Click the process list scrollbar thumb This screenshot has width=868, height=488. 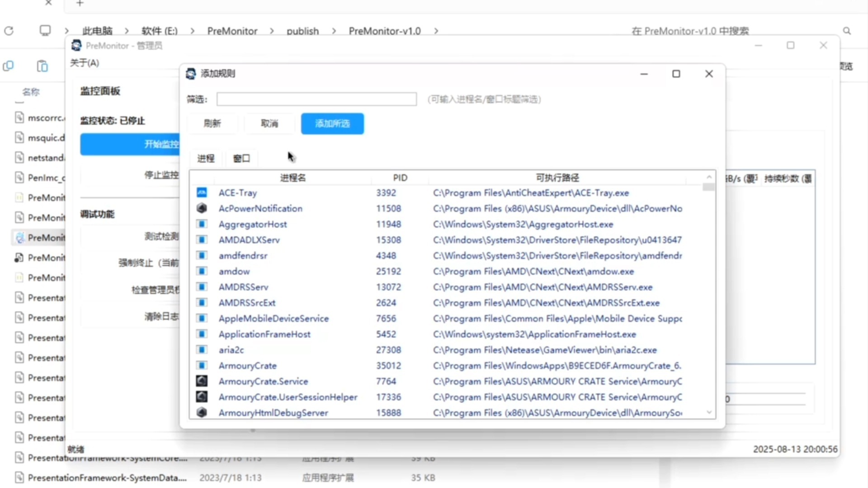pyautogui.click(x=709, y=187)
